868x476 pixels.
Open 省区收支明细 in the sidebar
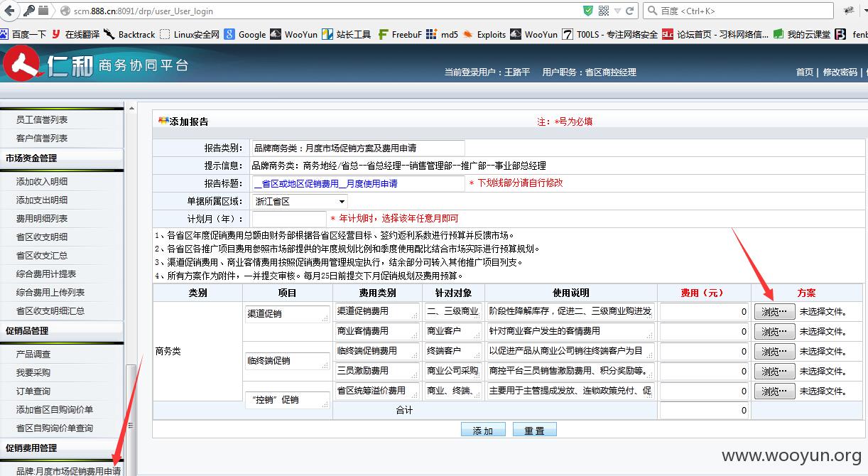click(x=42, y=237)
